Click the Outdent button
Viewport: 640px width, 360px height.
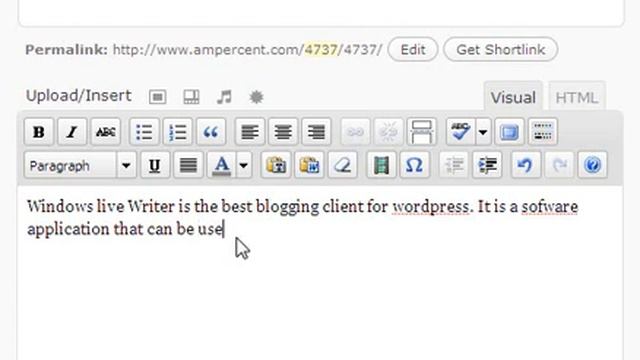(x=454, y=165)
